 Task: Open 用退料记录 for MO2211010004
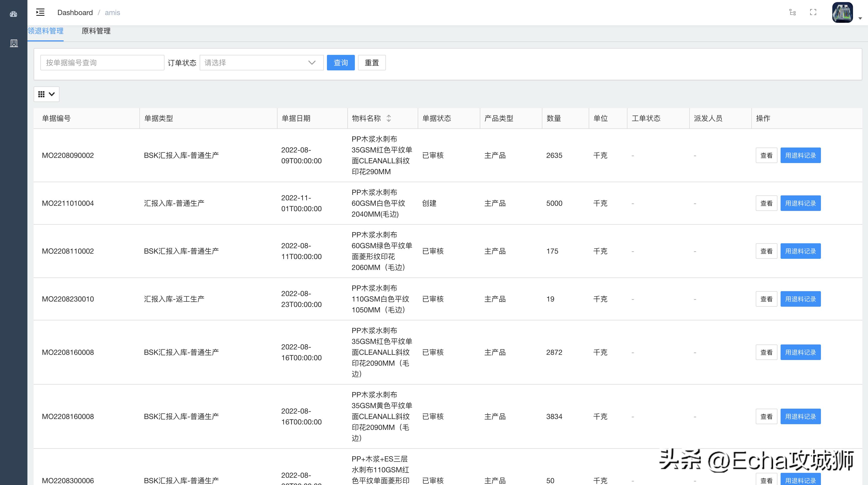800,203
